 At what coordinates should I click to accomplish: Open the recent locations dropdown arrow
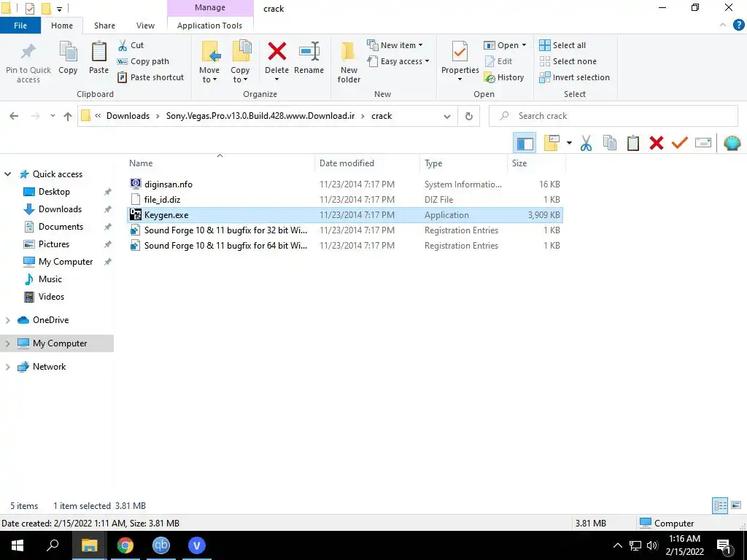[x=53, y=116]
